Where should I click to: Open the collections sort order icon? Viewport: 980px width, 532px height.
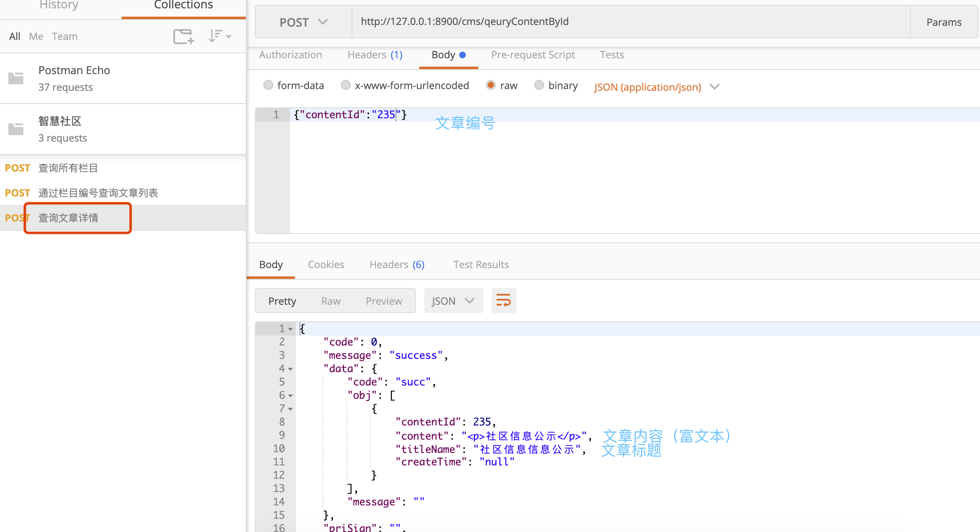coord(219,36)
